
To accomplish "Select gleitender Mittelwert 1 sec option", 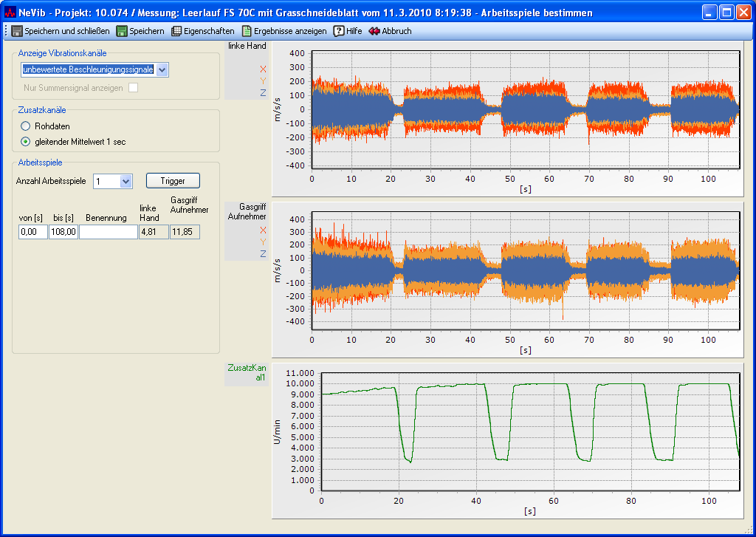I will point(26,141).
